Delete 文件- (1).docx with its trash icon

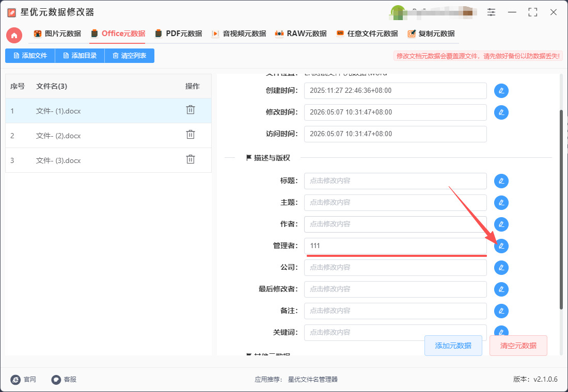tap(191, 110)
